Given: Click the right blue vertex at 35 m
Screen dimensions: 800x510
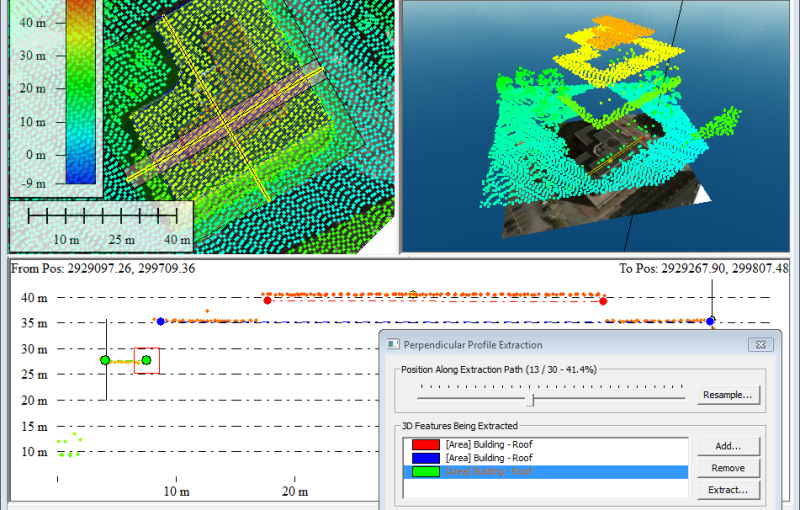Looking at the screenshot, I should tap(710, 321).
